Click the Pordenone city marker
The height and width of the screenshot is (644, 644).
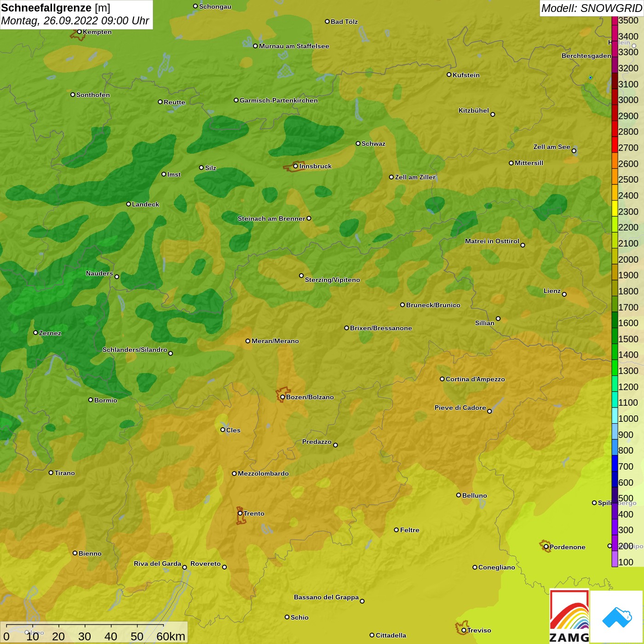click(x=546, y=547)
